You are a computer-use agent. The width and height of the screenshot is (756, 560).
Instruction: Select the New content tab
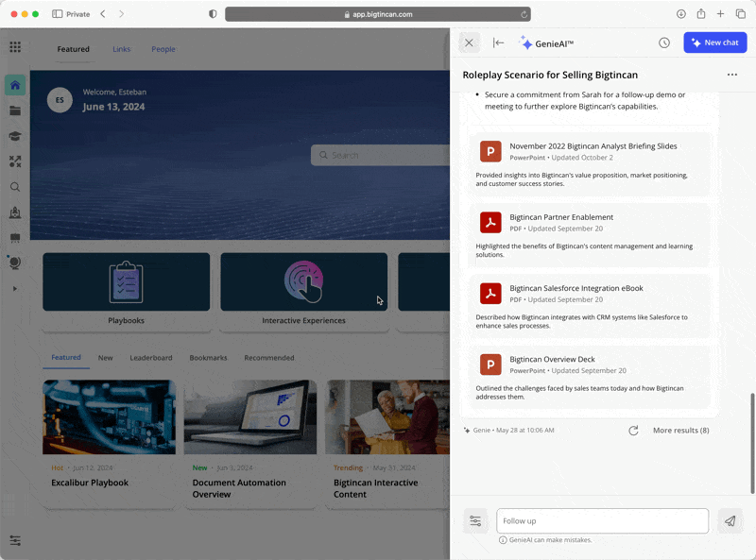[x=106, y=358]
